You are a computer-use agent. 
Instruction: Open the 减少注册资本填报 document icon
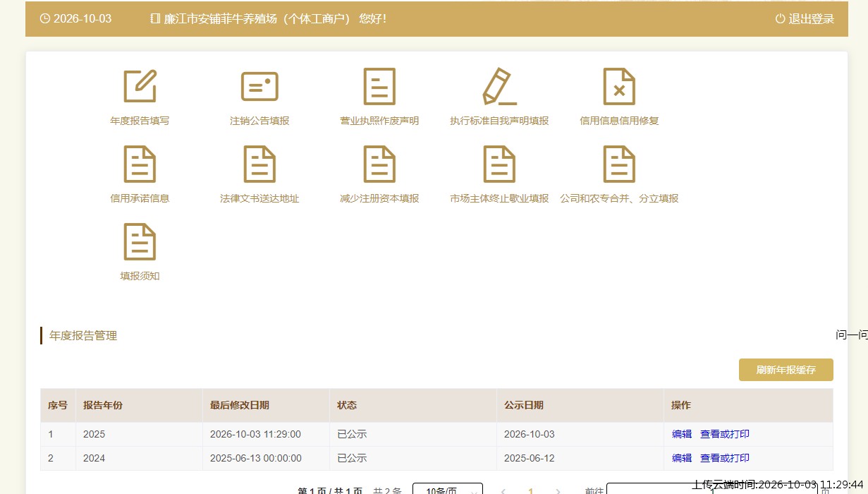coord(379,164)
